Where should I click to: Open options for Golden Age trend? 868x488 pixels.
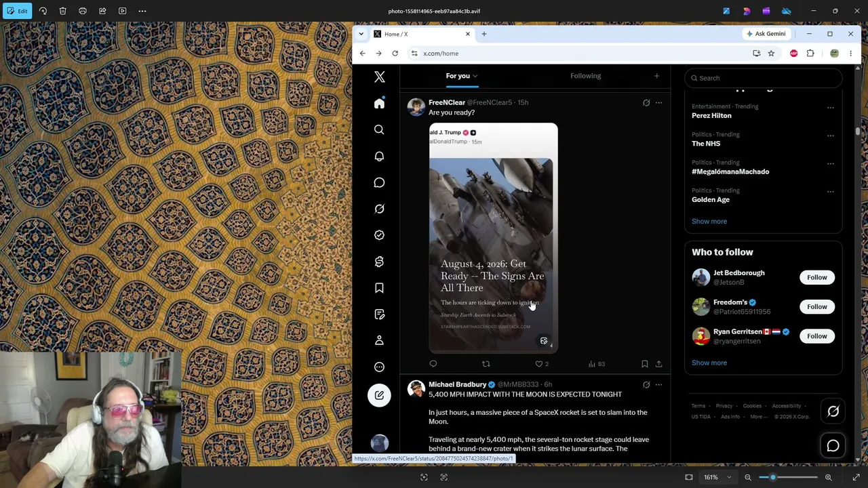point(830,192)
